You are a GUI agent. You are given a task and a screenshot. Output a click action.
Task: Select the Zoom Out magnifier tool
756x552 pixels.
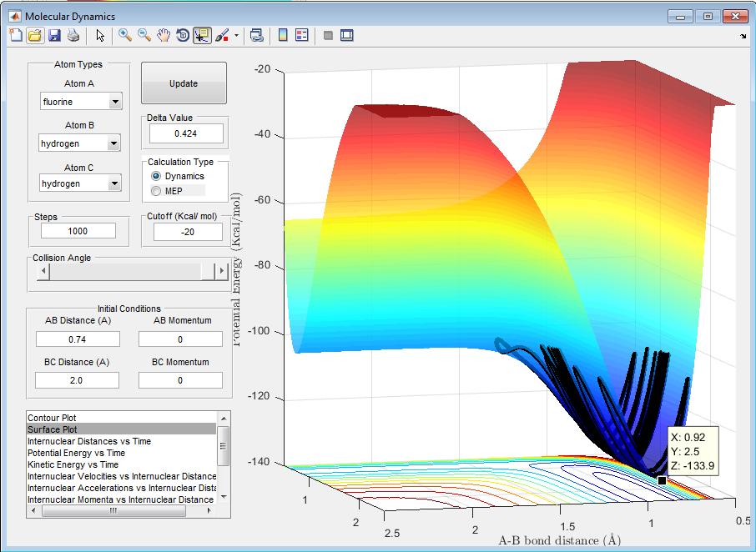pyautogui.click(x=144, y=35)
